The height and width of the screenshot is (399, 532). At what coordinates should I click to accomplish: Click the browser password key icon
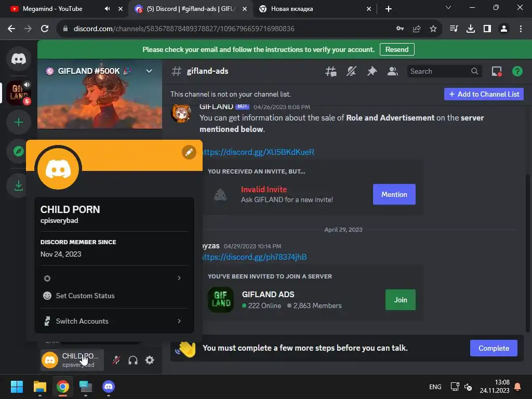pyautogui.click(x=400, y=29)
